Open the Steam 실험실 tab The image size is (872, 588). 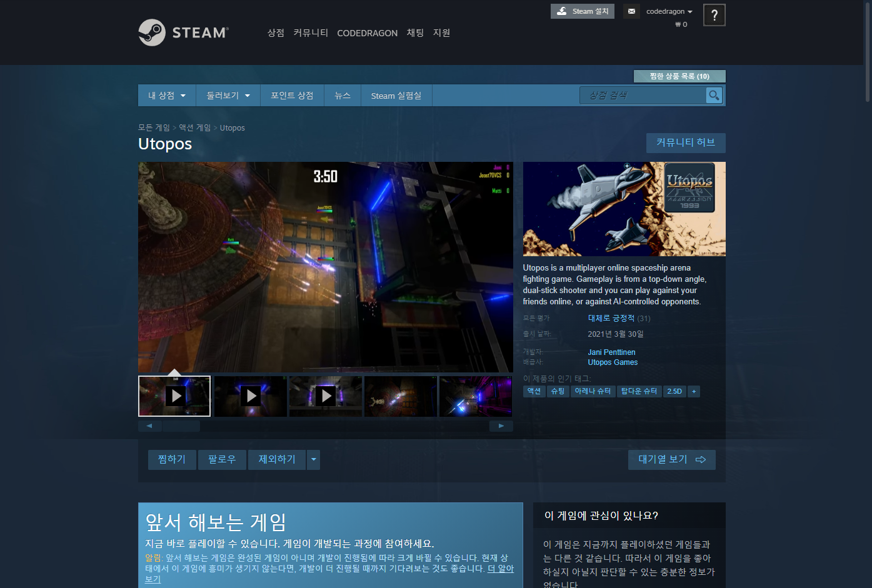(396, 96)
